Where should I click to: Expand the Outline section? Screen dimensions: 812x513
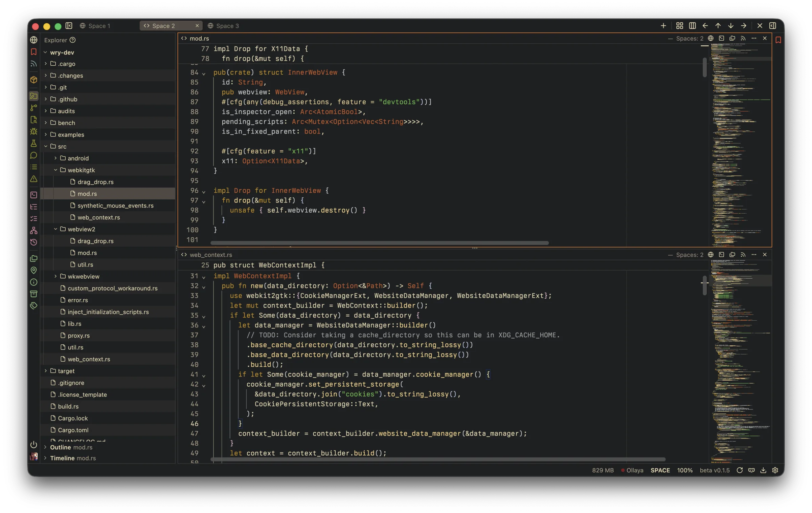click(x=45, y=447)
